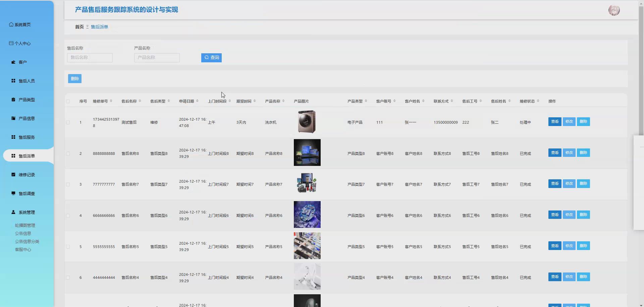Sort by 售后类型 column arrows
644x307 pixels.
169,101
